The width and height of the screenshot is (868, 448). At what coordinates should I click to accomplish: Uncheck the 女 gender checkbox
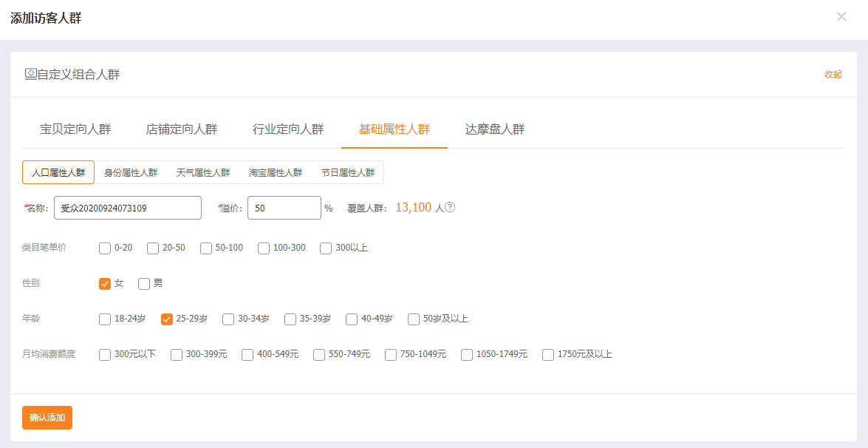(105, 284)
